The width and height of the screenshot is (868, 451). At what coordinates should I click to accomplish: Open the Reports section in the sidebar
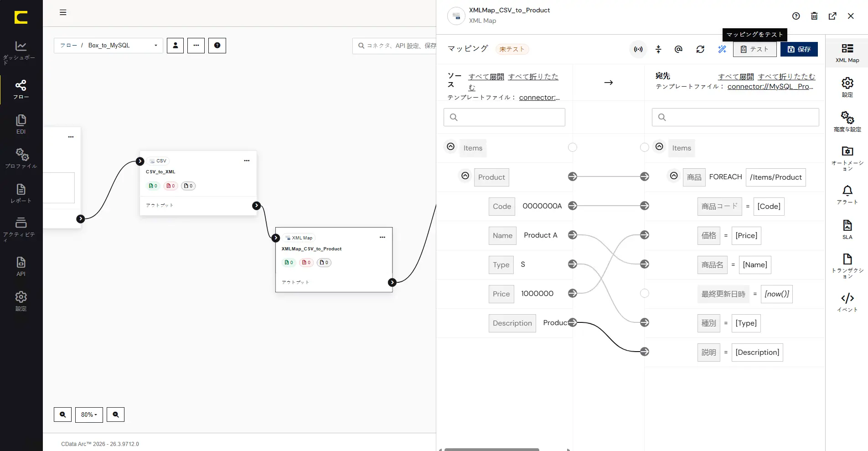click(21, 193)
